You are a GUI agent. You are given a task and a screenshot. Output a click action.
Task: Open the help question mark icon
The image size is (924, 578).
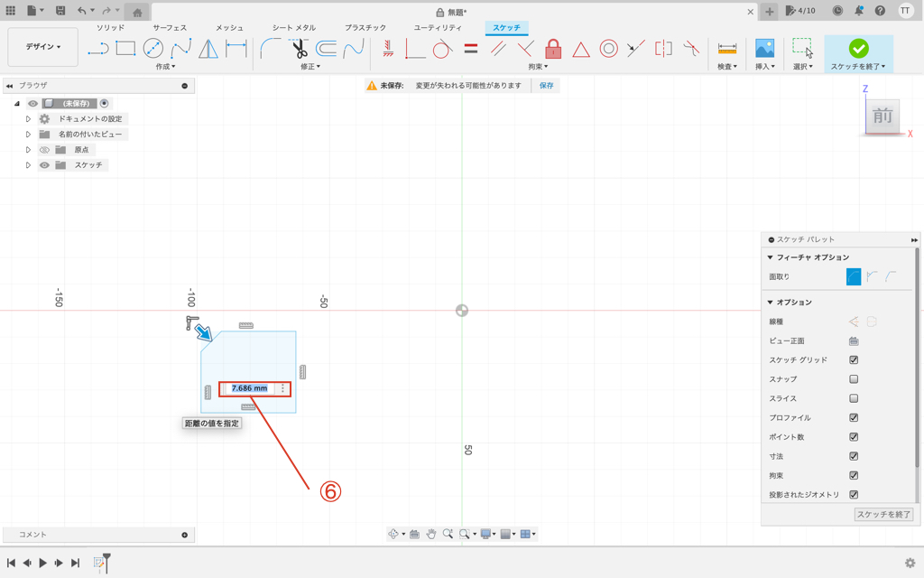(x=880, y=11)
